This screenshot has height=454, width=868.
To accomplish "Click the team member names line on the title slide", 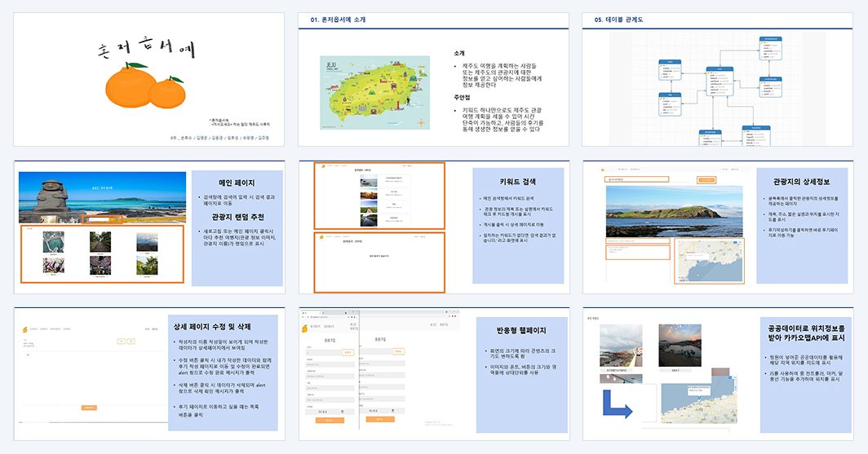I will (220, 139).
